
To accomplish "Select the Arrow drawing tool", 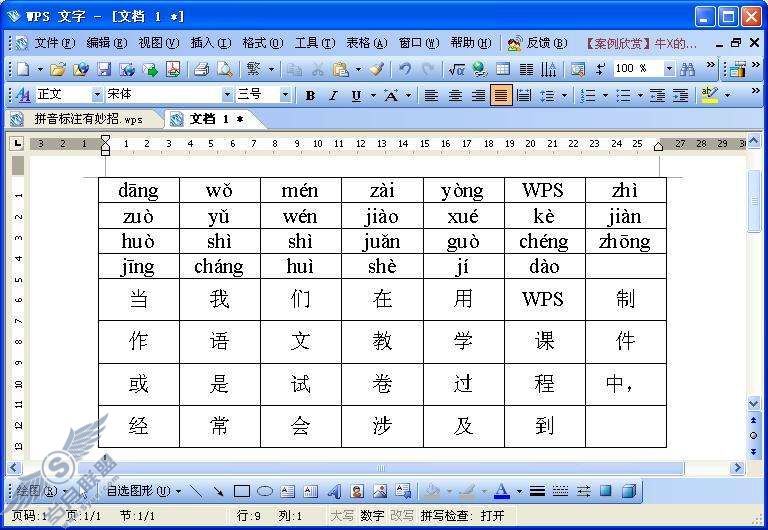I will (x=218, y=491).
